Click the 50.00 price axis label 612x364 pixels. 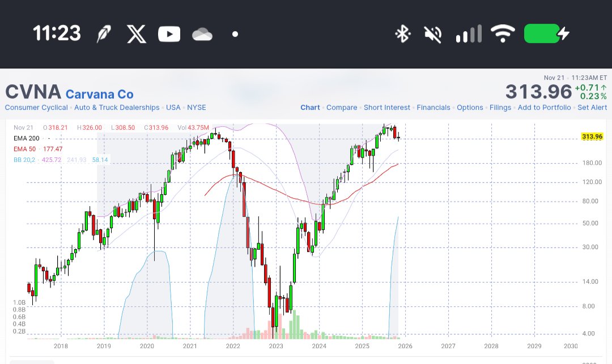coord(590,223)
